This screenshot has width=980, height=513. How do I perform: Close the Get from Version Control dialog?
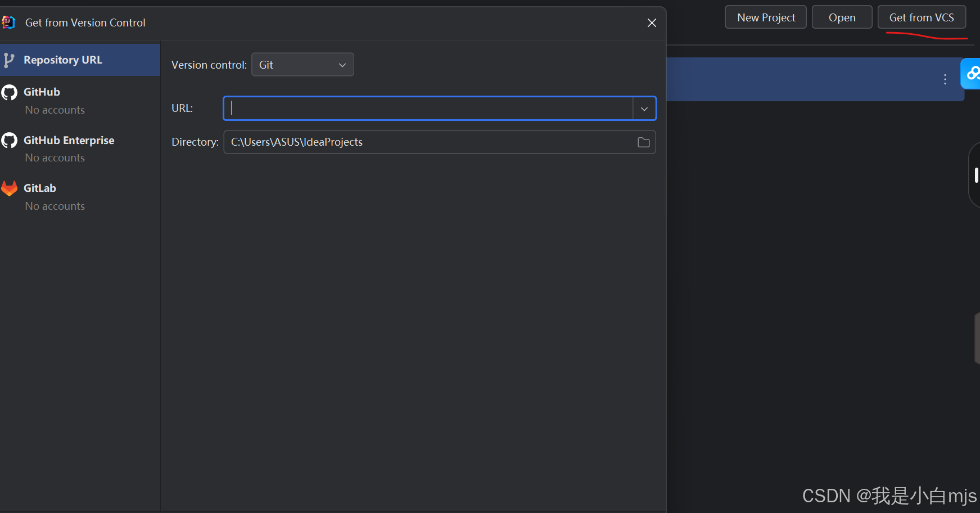click(x=652, y=23)
